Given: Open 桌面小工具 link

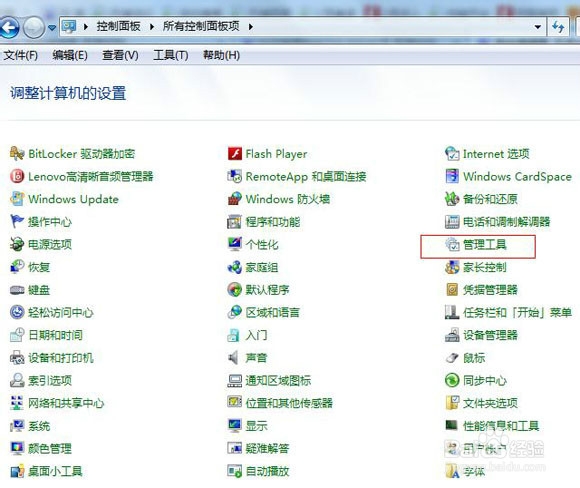Looking at the screenshot, I should (x=55, y=471).
